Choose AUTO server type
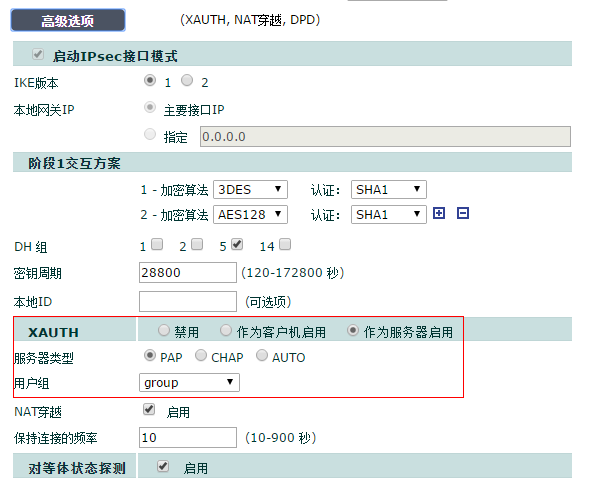This screenshot has height=480, width=597. (262, 356)
